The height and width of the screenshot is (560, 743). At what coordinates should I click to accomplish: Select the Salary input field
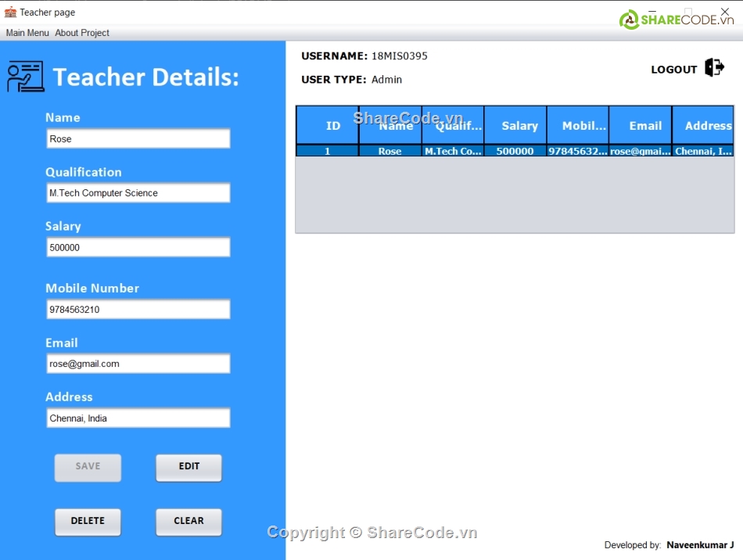tap(138, 247)
